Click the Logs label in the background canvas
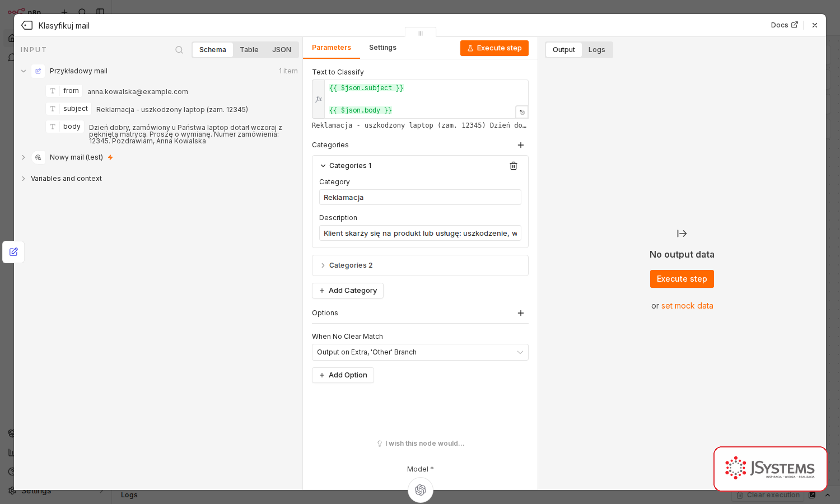Image resolution: width=840 pixels, height=504 pixels. click(129, 495)
